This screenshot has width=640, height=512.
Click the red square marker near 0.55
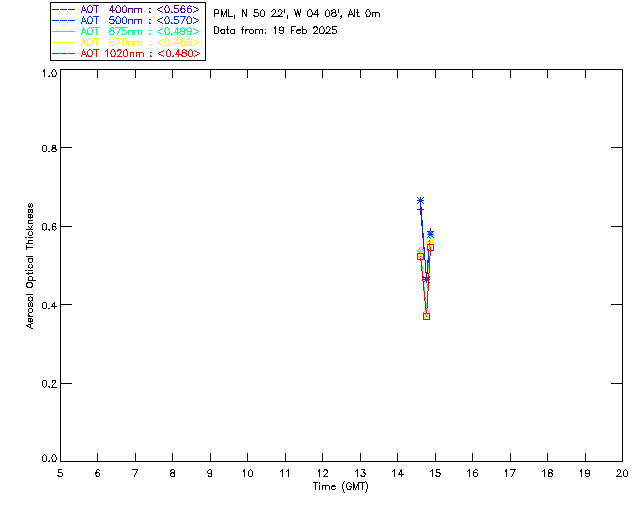(430, 247)
